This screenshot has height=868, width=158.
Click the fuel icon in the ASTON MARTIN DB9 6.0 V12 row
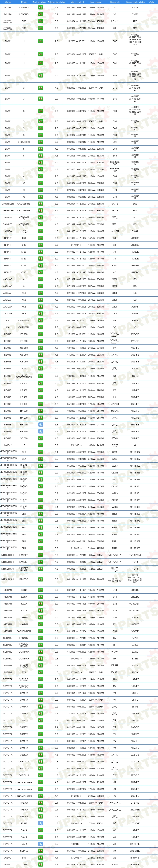(40, 21)
